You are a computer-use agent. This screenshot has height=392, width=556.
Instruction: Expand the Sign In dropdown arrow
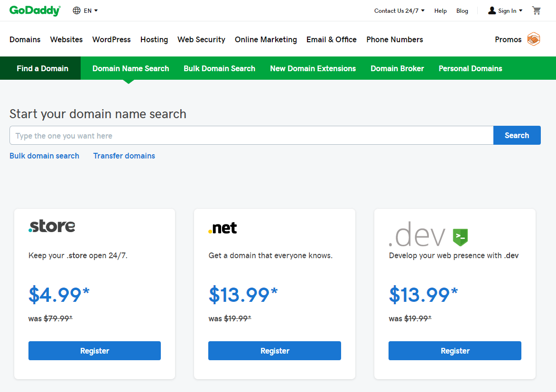(520, 11)
